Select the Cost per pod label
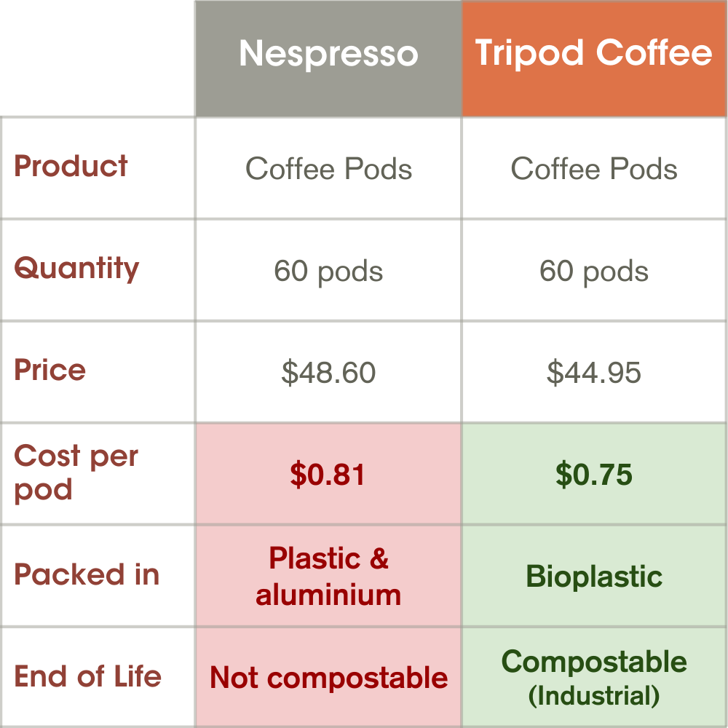Viewport: 728px width, 728px height. [76, 472]
